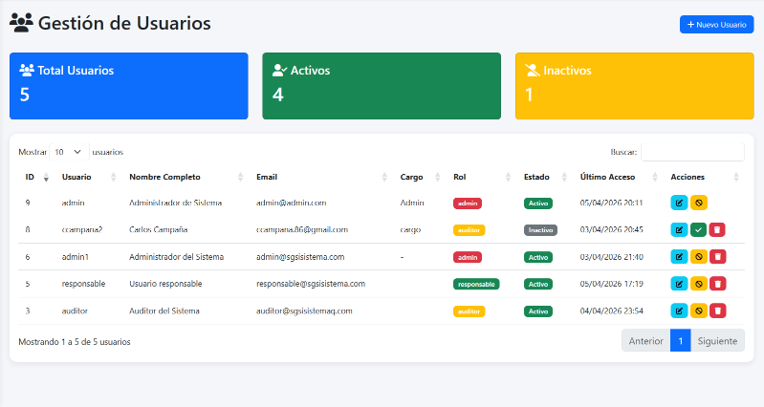The height and width of the screenshot is (407, 764).
Task: Edit the admin user row
Action: click(x=679, y=203)
